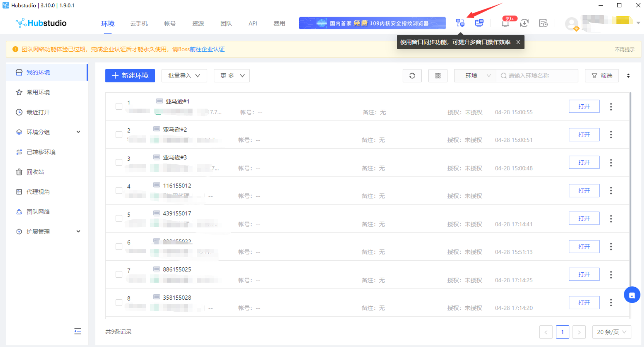Image resolution: width=644 pixels, height=347 pixels.
Task: Click 新建环境 button
Action: 130,76
